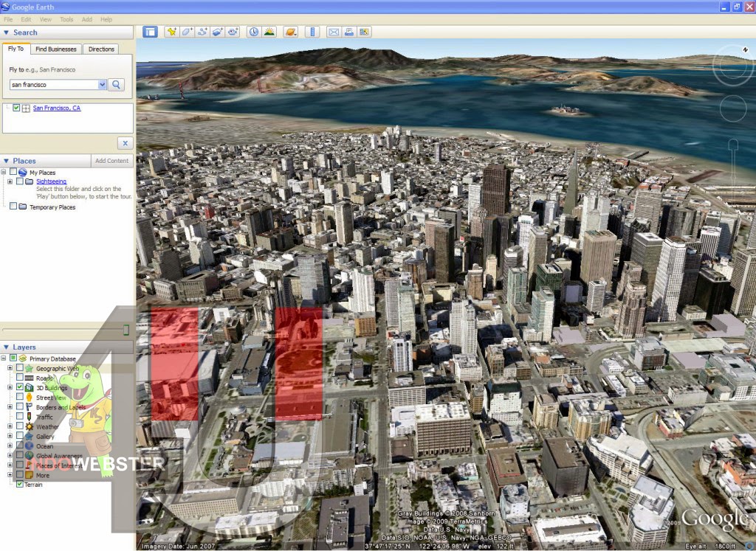Add a placemark with the pushpin tool
Image resolution: width=756 pixels, height=551 pixels.
[x=171, y=32]
